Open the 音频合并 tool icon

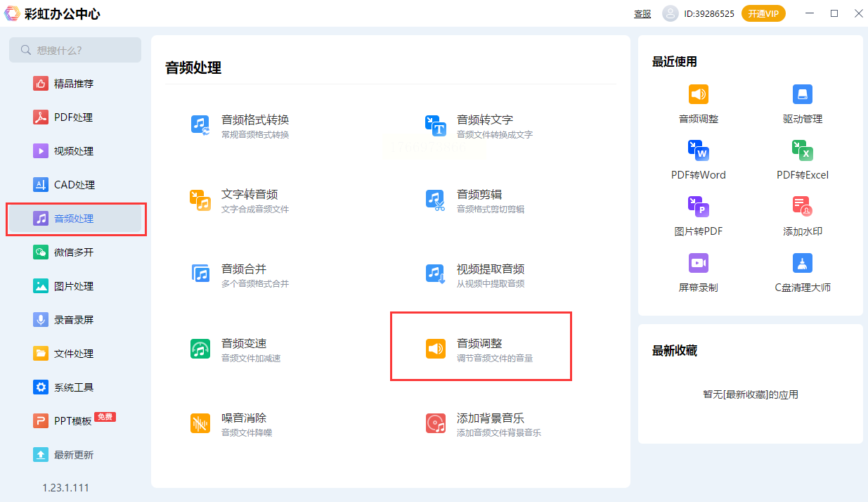pos(200,274)
